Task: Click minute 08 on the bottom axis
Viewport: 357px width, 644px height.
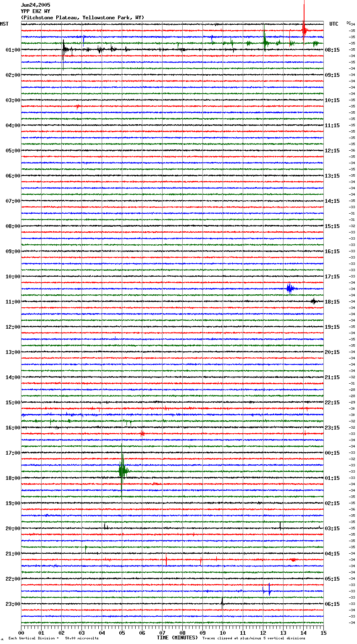Action: pyautogui.click(x=182, y=633)
